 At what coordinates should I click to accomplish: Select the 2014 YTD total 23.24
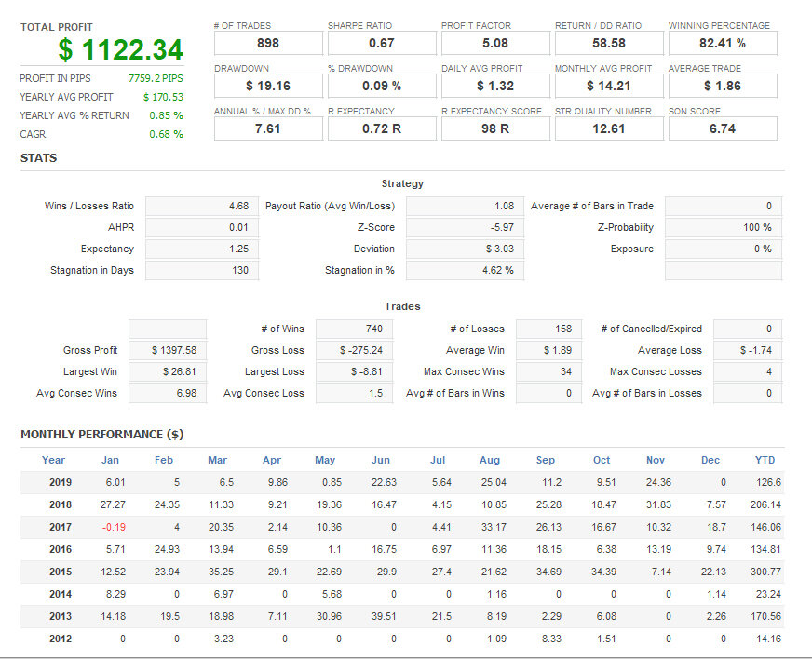pos(768,594)
